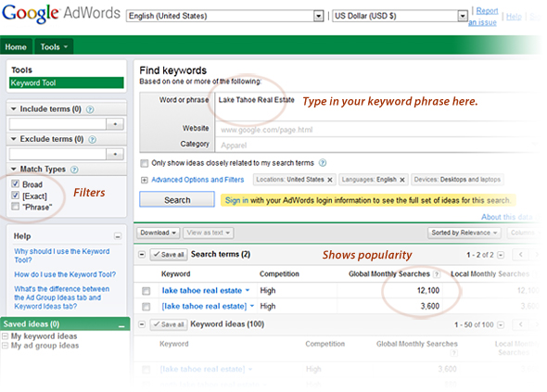Open the Download dropdown
This screenshot has height=392, width=547.
tap(158, 233)
